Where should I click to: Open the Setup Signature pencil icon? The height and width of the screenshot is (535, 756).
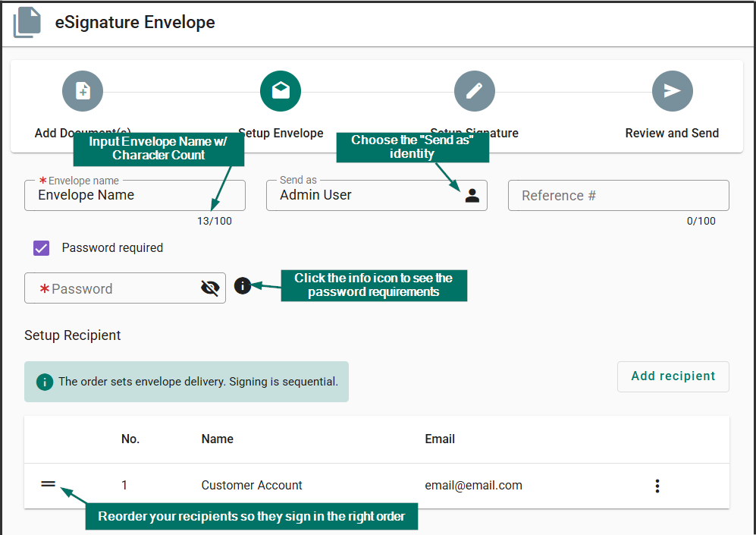pos(474,90)
